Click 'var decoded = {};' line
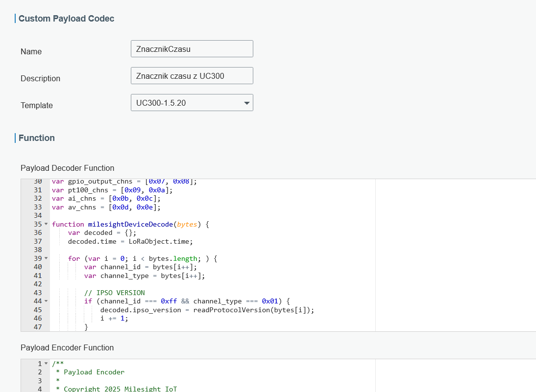This screenshot has height=392, width=536. tap(102, 233)
